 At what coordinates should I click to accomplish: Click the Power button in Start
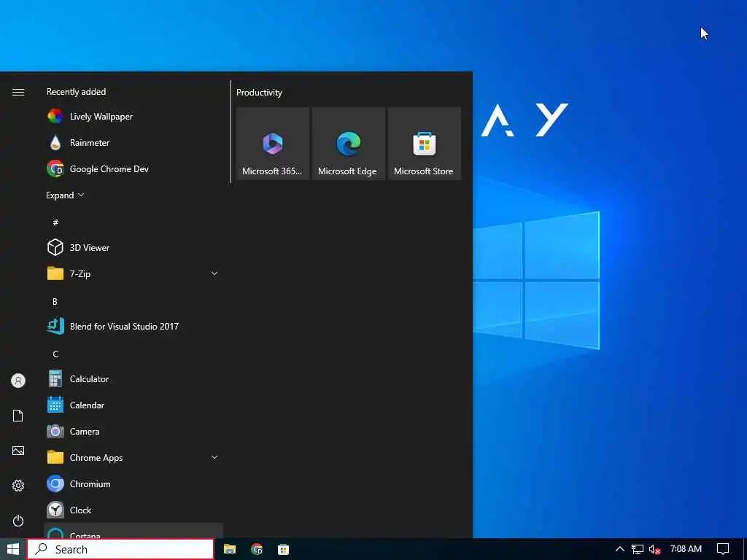(18, 521)
